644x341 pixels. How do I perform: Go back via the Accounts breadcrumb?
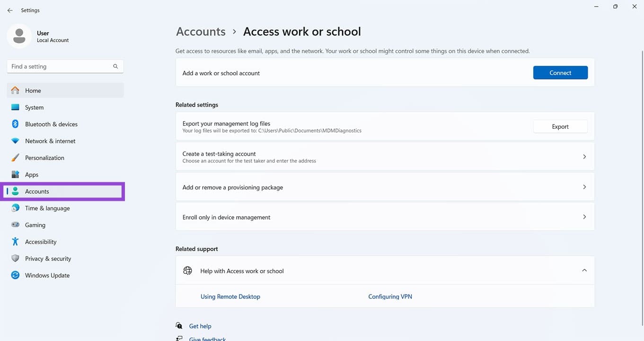pyautogui.click(x=200, y=31)
